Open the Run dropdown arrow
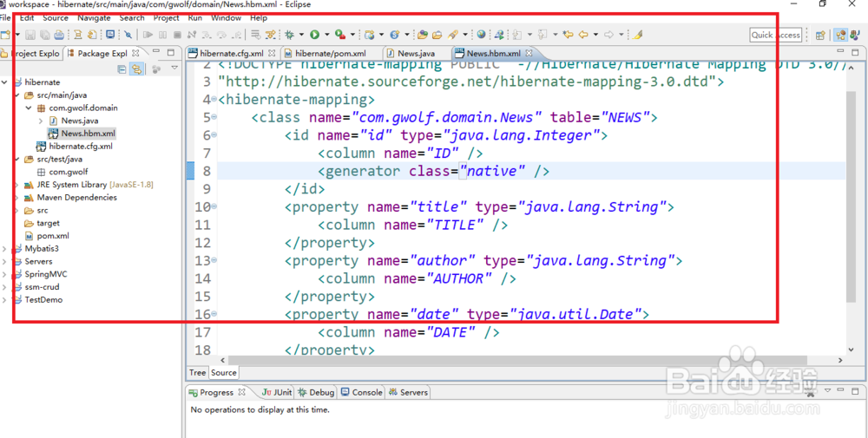Screen dimensions: 868x438 (x=326, y=35)
